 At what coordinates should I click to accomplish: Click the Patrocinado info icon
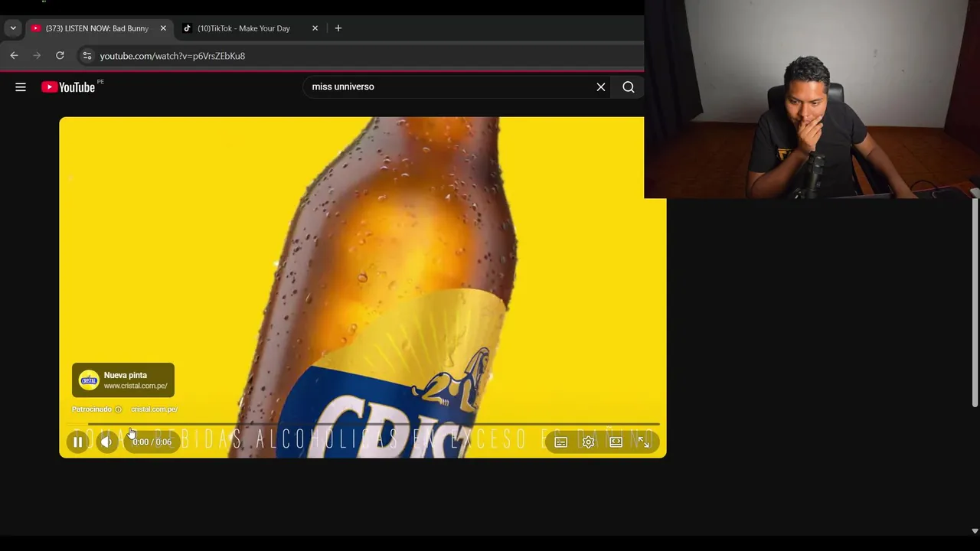118,409
